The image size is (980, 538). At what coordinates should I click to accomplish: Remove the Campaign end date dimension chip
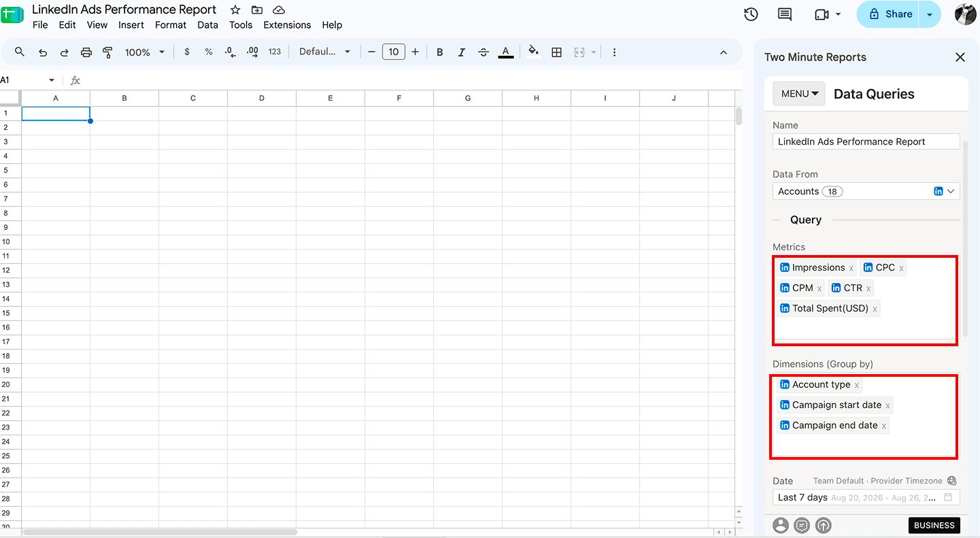point(883,426)
